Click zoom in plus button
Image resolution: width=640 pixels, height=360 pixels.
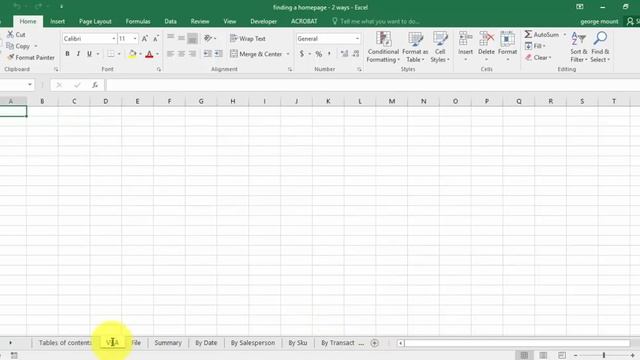632,356
